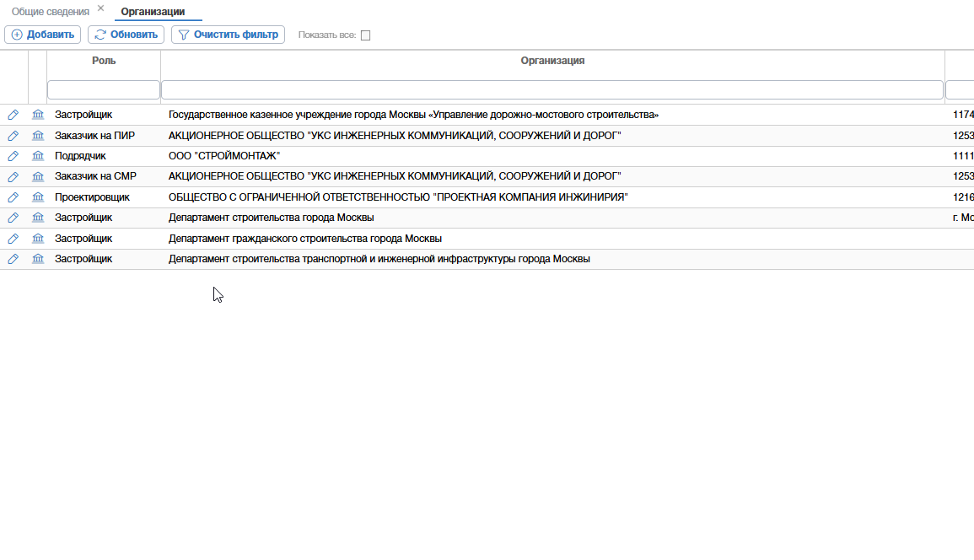This screenshot has width=974, height=560.
Task: Edit the Департамент гражданского строительства row
Action: 13,239
